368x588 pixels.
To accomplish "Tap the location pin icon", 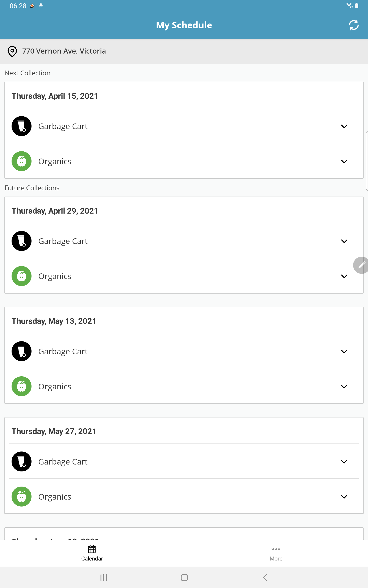I will [x=12, y=51].
